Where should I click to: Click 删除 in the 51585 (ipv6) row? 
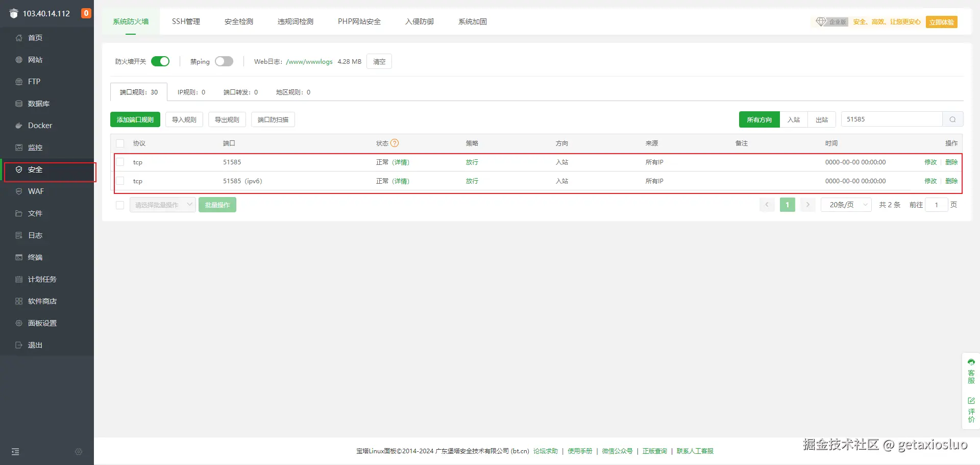pos(951,181)
